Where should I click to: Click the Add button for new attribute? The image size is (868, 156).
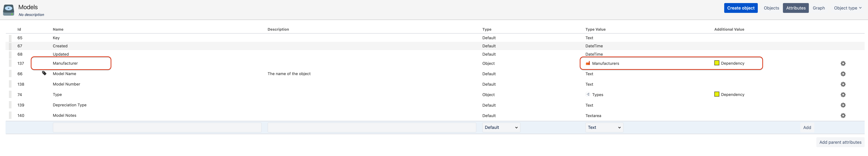pos(807,127)
